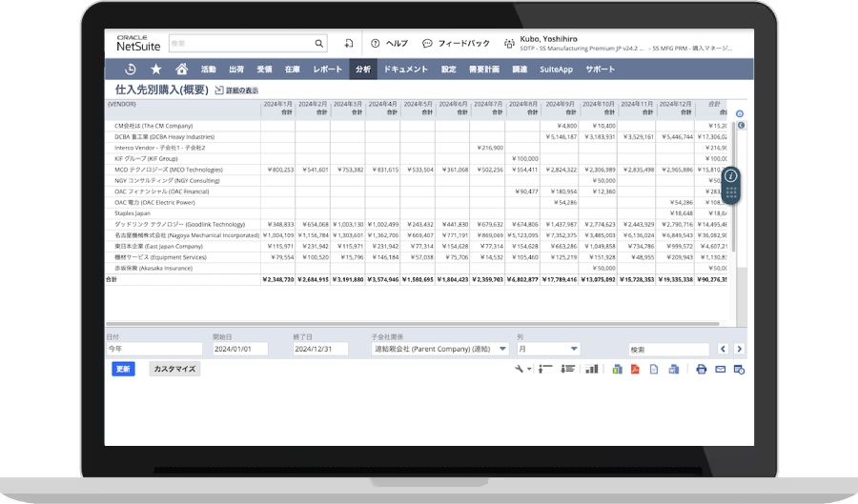This screenshot has height=504, width=858.
Task: Select the 赤坂保険 (Akasaka Insurance) row
Action: point(416,268)
